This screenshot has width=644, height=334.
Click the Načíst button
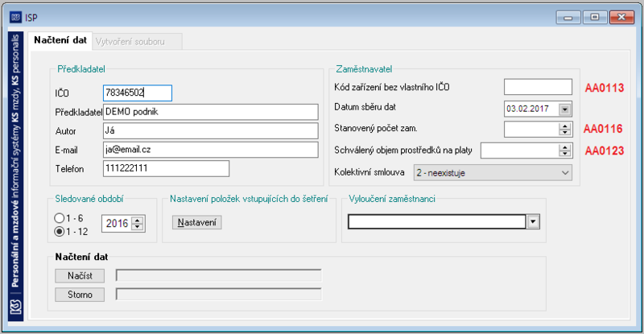80,276
